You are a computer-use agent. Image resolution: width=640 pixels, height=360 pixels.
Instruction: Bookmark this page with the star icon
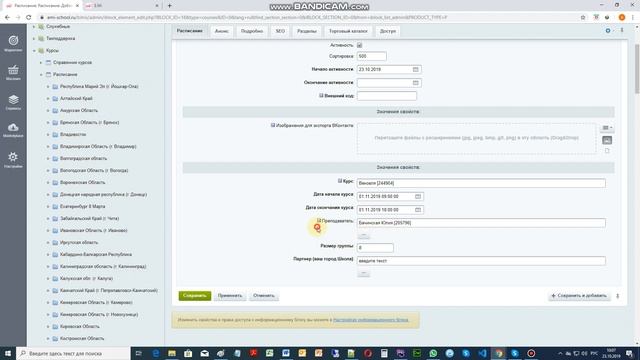pyautogui.click(x=583, y=18)
